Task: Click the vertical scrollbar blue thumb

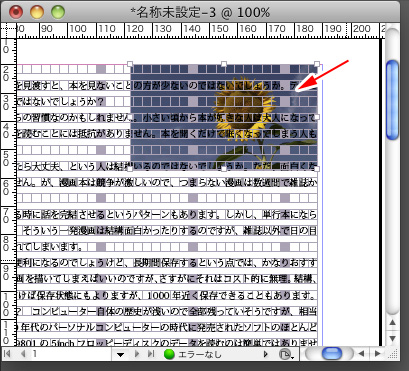Action: (392, 100)
